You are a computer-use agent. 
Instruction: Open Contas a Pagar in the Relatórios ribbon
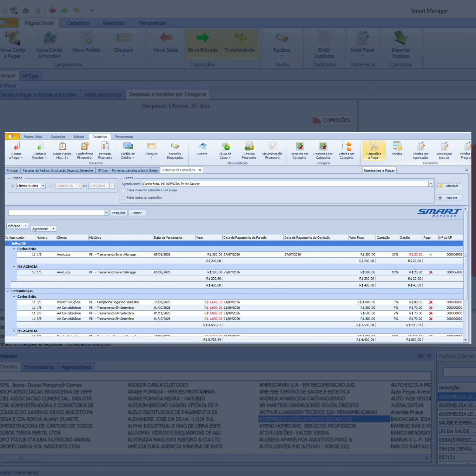tap(16, 150)
